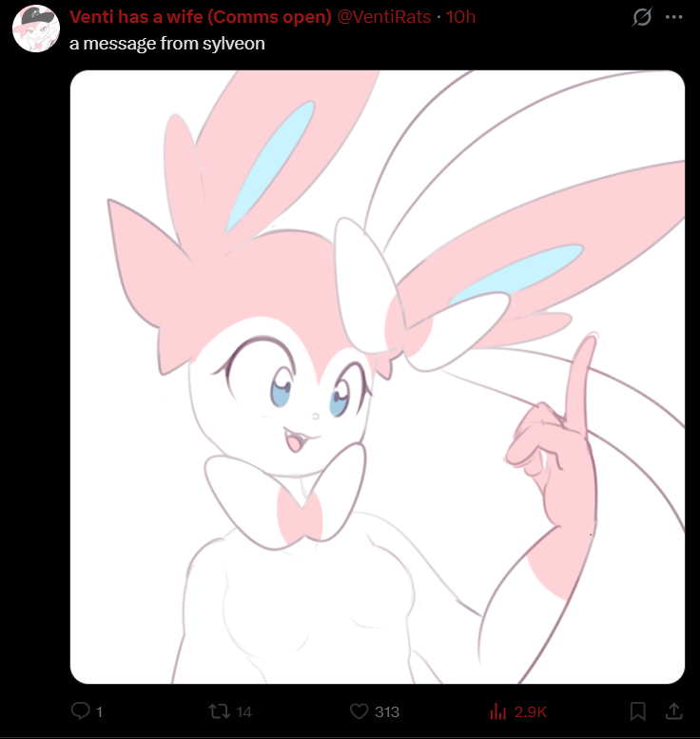The width and height of the screenshot is (700, 739).
Task: Open the share post icon
Action: click(x=674, y=711)
